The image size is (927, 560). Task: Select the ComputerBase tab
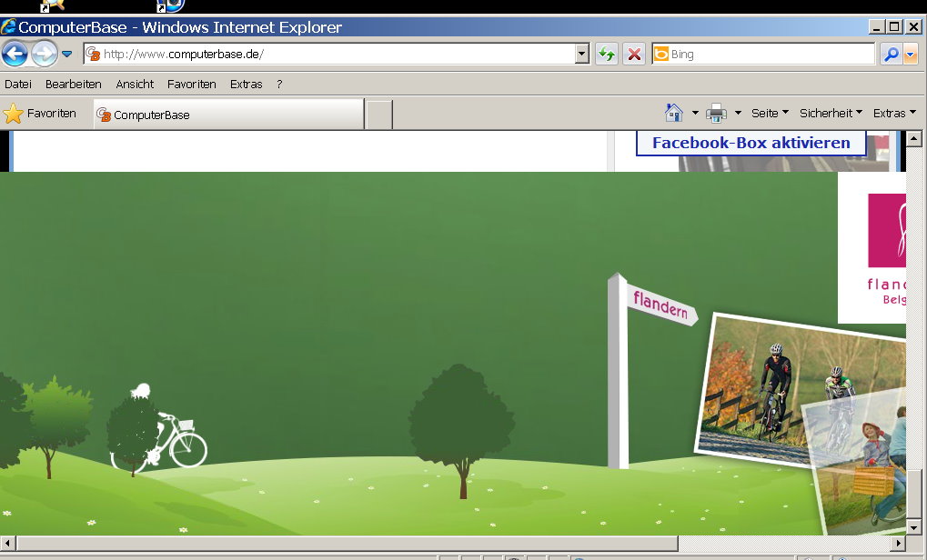pyautogui.click(x=229, y=115)
